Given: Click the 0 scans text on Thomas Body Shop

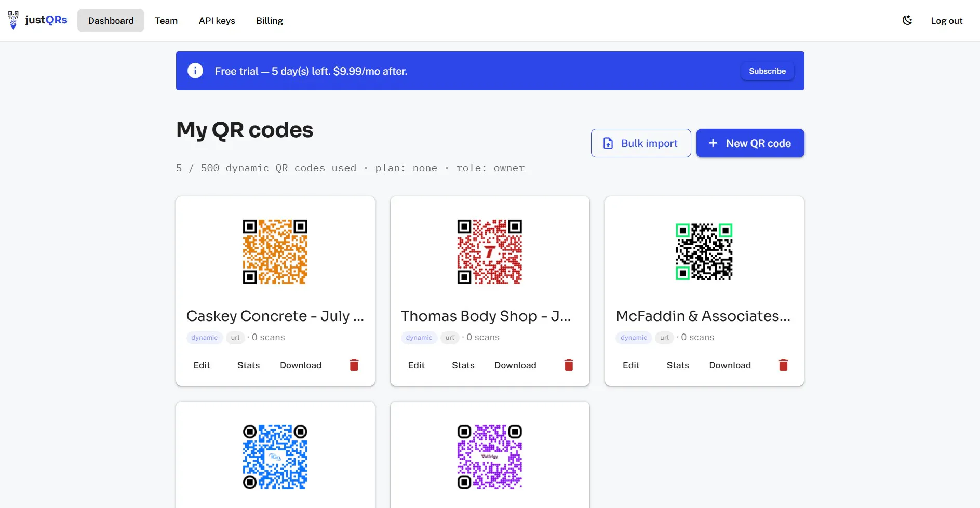Looking at the screenshot, I should click(483, 337).
